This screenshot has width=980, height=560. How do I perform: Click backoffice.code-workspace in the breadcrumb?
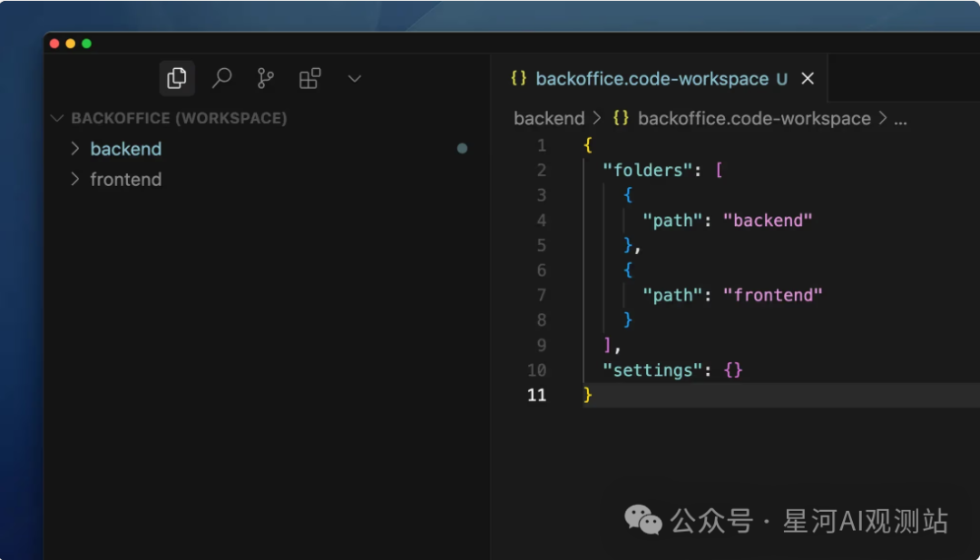pyautogui.click(x=754, y=118)
